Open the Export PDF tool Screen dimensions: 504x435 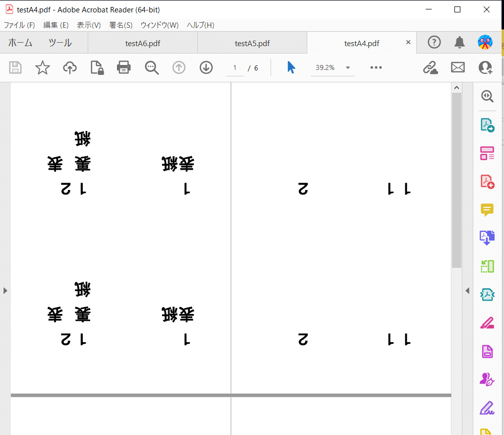click(x=487, y=125)
